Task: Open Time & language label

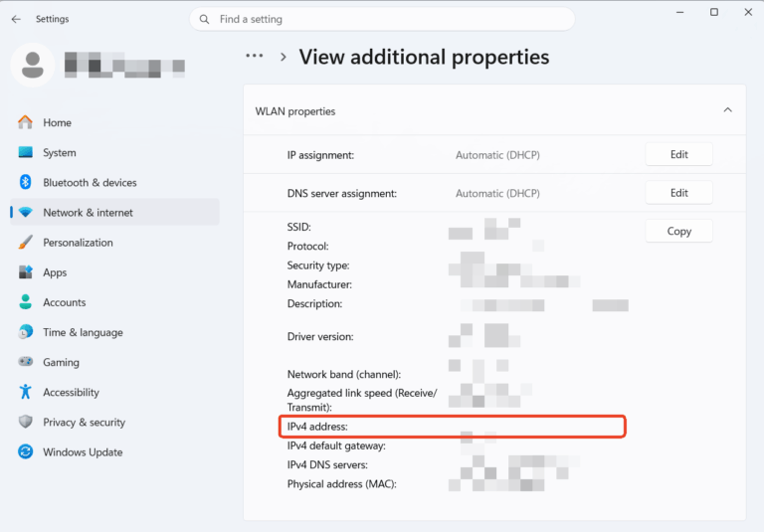Action: (83, 333)
